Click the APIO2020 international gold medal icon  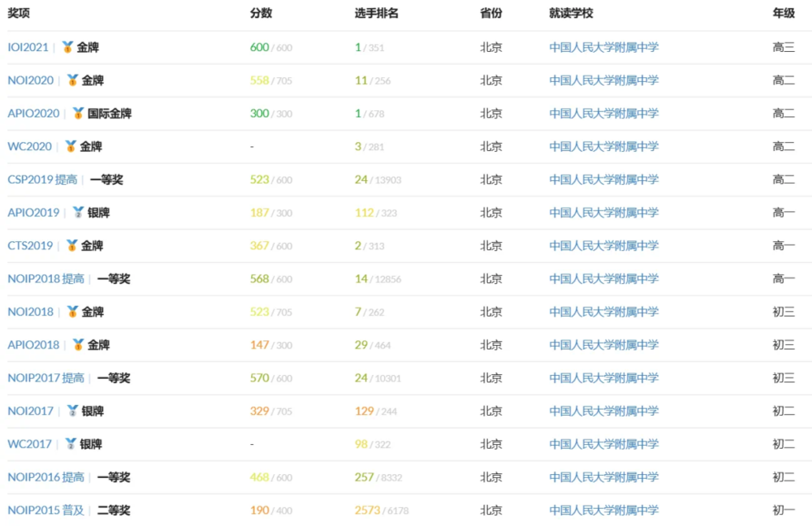(x=78, y=114)
